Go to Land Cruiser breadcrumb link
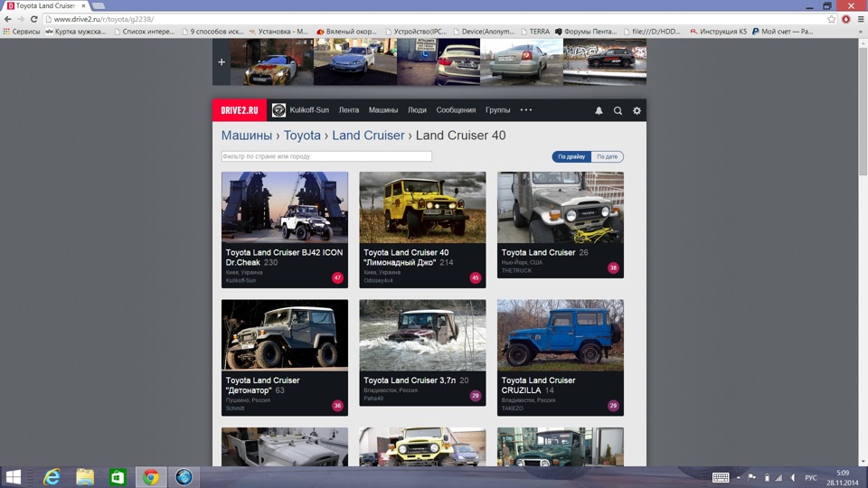 [368, 136]
